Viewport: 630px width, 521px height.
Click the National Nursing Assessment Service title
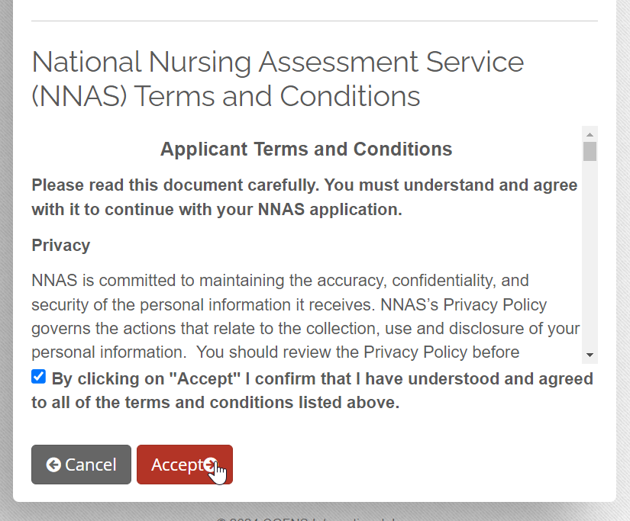coord(278,79)
